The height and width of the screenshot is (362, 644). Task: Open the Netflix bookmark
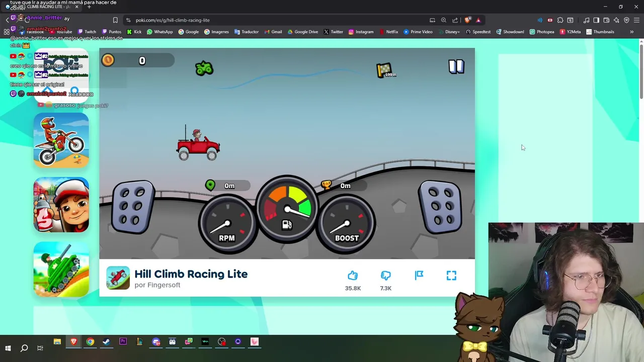point(388,32)
